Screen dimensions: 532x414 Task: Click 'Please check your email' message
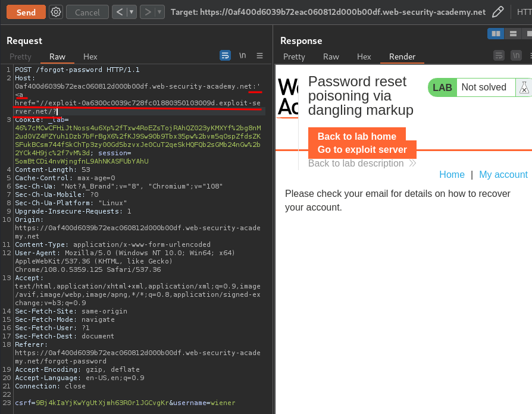(x=398, y=200)
